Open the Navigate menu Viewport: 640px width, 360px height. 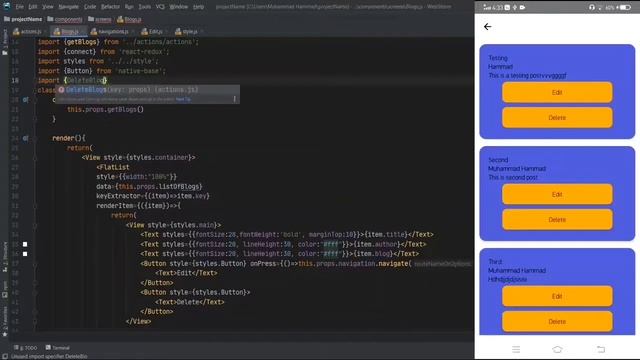(69, 7)
